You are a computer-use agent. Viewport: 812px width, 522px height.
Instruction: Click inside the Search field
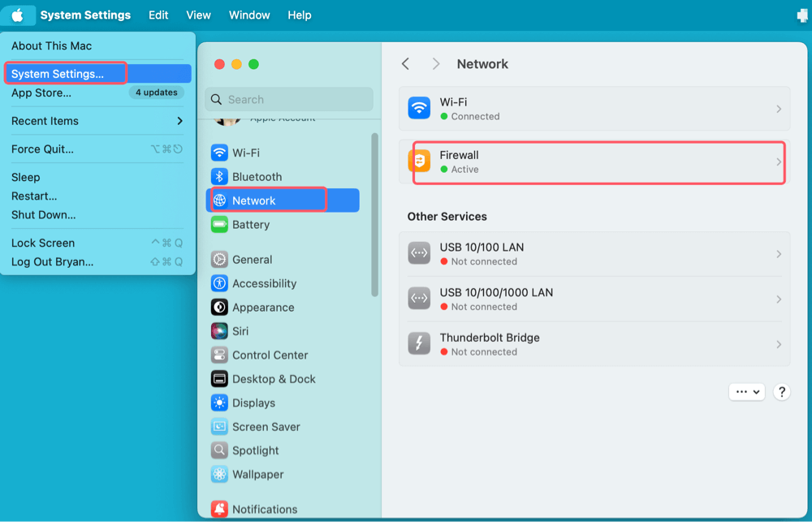288,99
